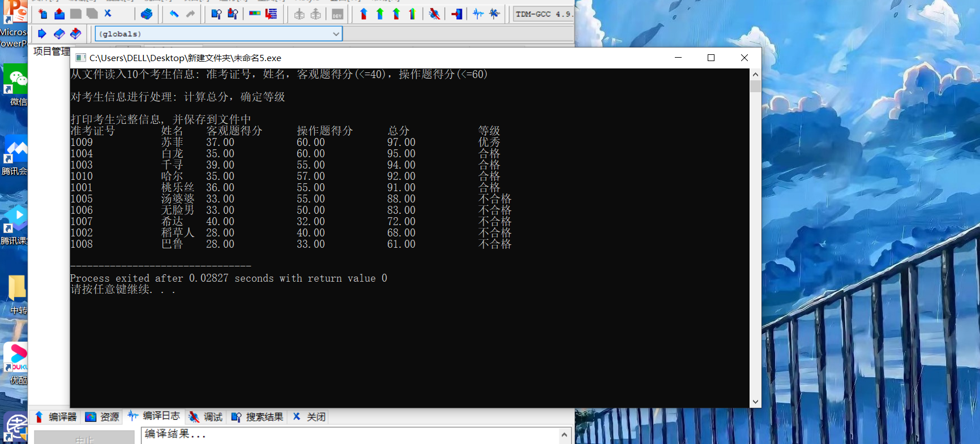This screenshot has height=444, width=980.
Task: Click the Print icon in Dev-C++ toolbar
Action: (x=147, y=14)
